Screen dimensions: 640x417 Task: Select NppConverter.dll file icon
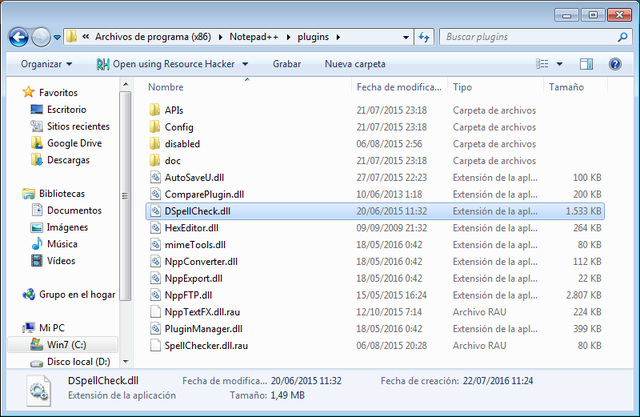155,261
